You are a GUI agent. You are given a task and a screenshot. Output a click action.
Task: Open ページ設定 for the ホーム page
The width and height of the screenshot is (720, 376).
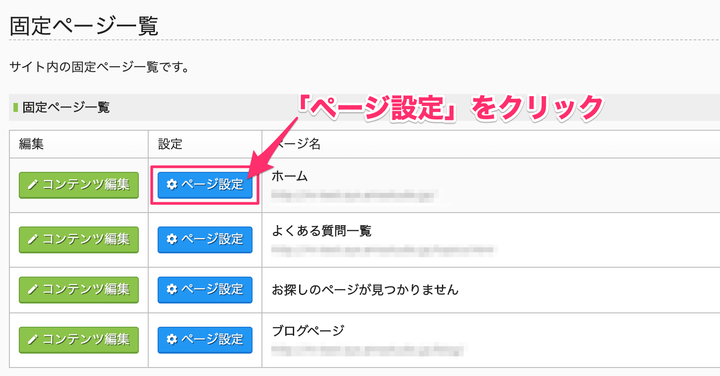[205, 185]
